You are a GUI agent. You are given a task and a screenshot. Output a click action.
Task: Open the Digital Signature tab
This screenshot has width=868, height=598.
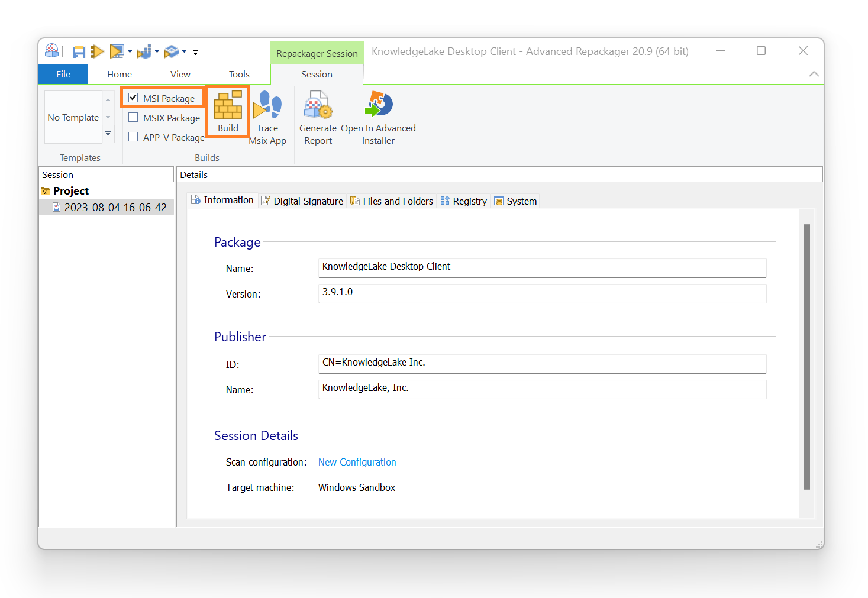point(302,201)
